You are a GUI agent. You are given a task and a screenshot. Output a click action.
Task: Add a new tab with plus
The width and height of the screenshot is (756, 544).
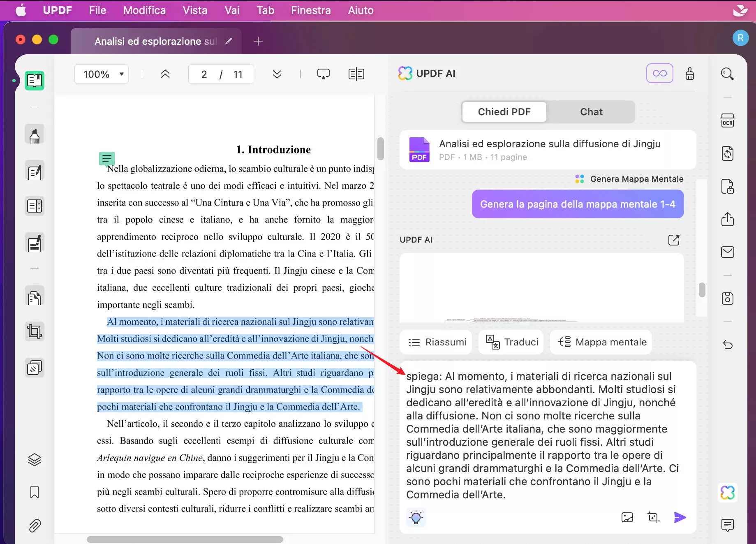click(x=258, y=41)
